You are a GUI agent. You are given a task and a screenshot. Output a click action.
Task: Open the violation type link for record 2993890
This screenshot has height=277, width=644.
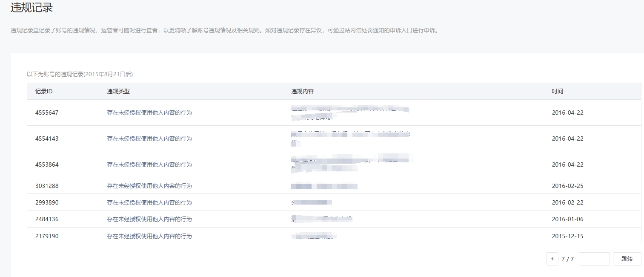149,202
